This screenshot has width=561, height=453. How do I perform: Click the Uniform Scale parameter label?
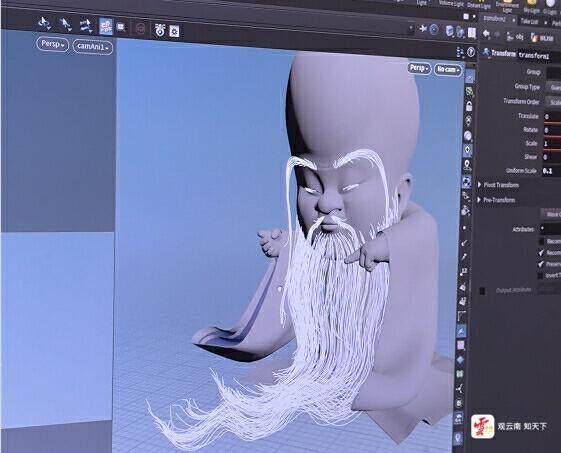coord(521,171)
